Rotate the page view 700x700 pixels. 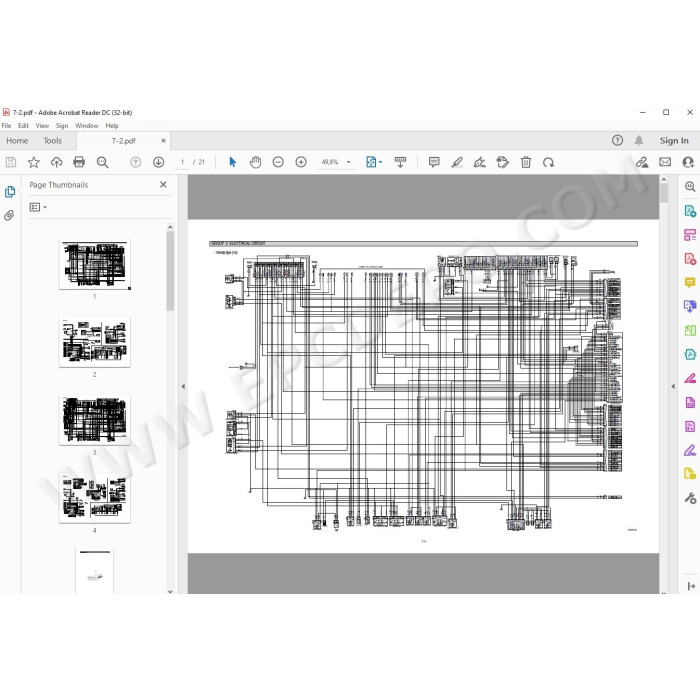[x=548, y=162]
